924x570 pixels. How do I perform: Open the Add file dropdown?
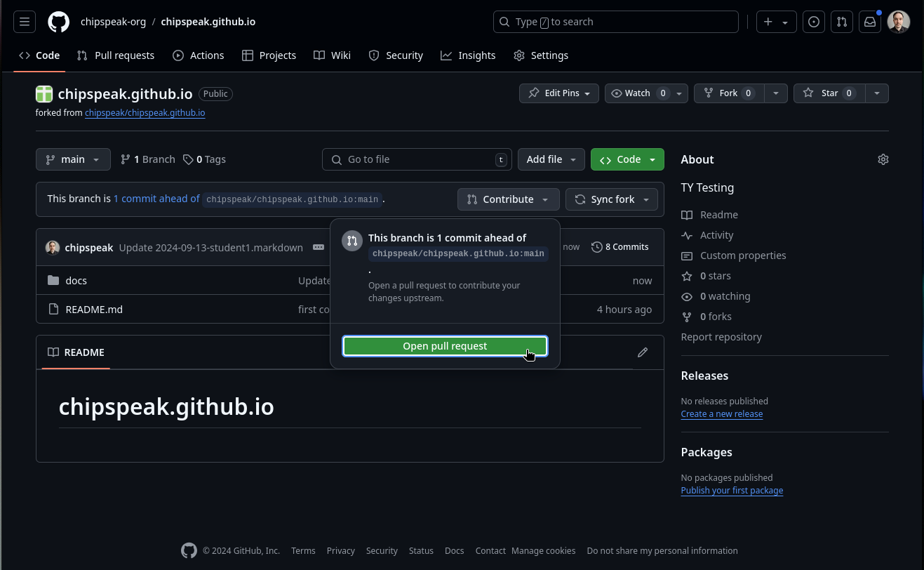click(551, 159)
